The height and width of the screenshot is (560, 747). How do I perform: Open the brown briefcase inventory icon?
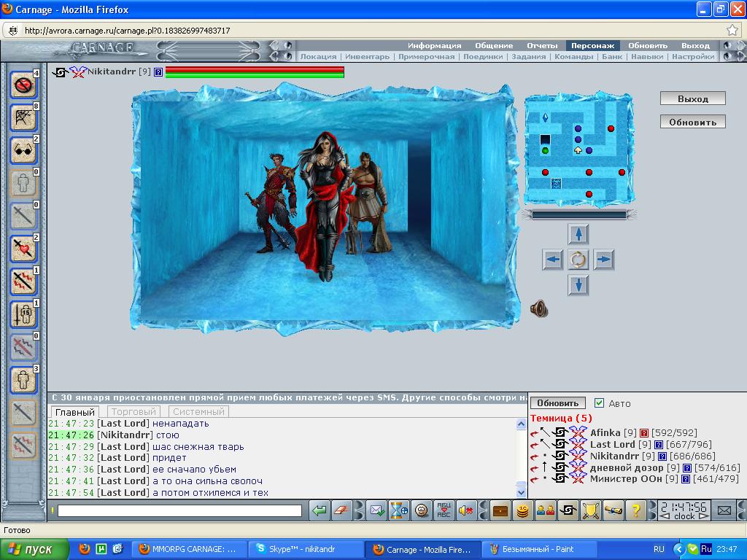(500, 511)
